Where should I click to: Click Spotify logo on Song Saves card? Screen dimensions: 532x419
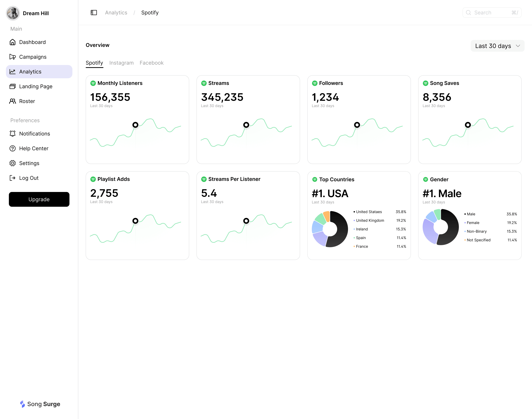coord(425,83)
